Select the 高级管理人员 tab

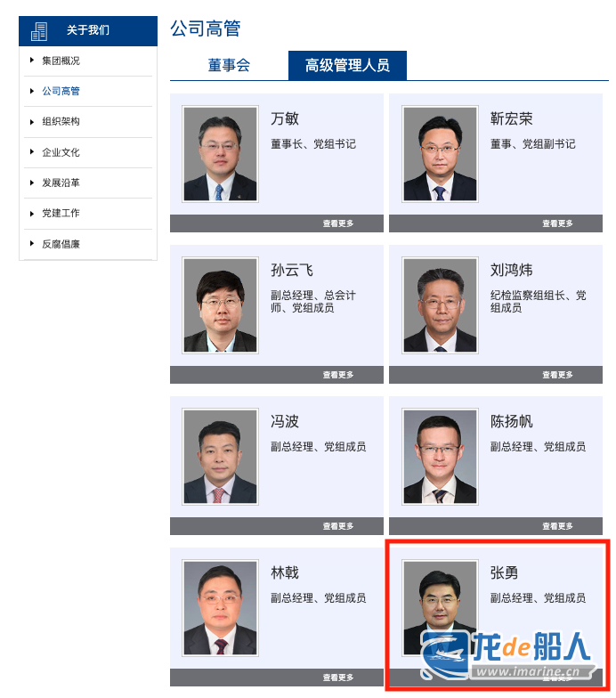[347, 66]
